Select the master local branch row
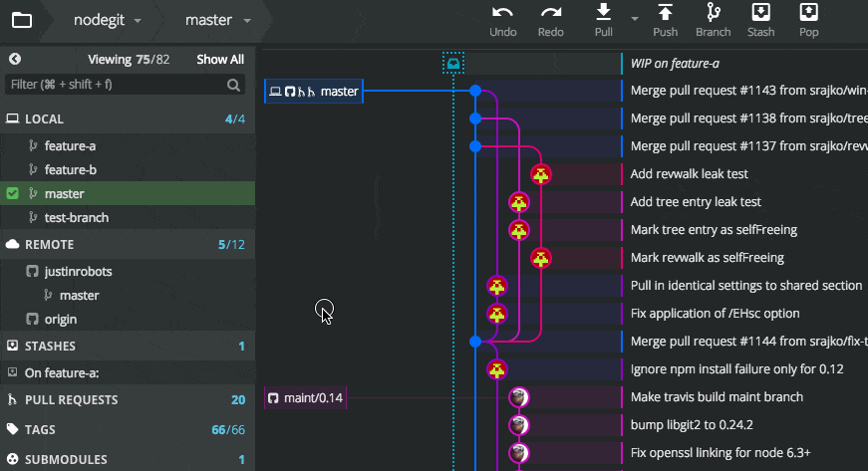868x471 pixels. 128,193
